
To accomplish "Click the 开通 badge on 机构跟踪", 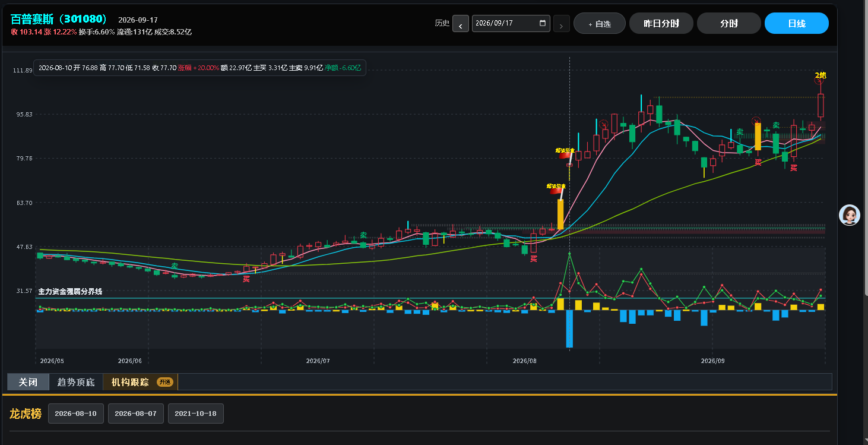I will [x=164, y=382].
